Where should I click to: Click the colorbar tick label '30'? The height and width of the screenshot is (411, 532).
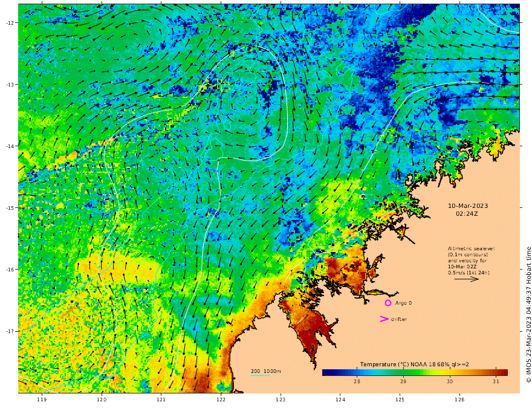[x=450, y=381]
